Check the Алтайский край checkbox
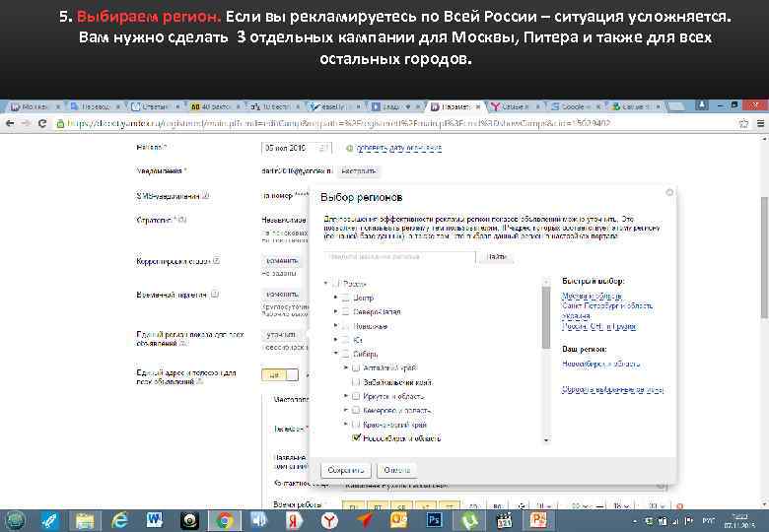 pyautogui.click(x=356, y=367)
